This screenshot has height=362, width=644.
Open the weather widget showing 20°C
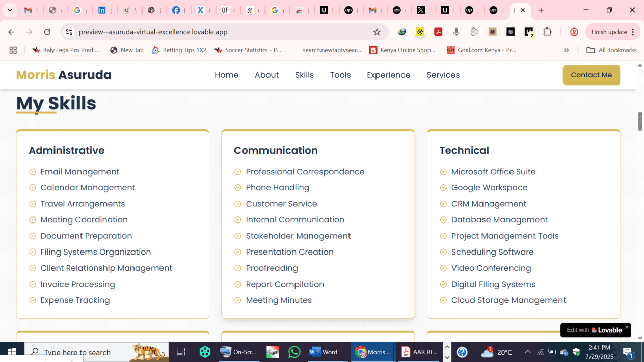[x=497, y=352]
